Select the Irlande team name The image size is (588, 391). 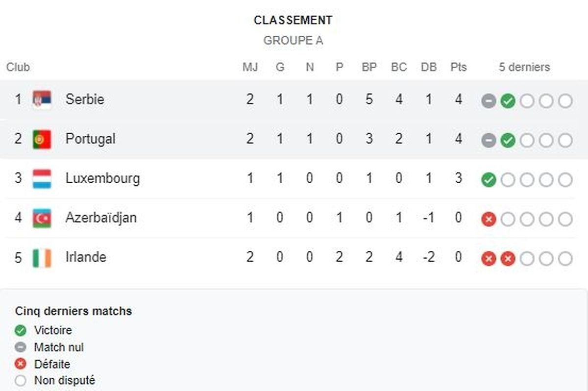point(86,257)
